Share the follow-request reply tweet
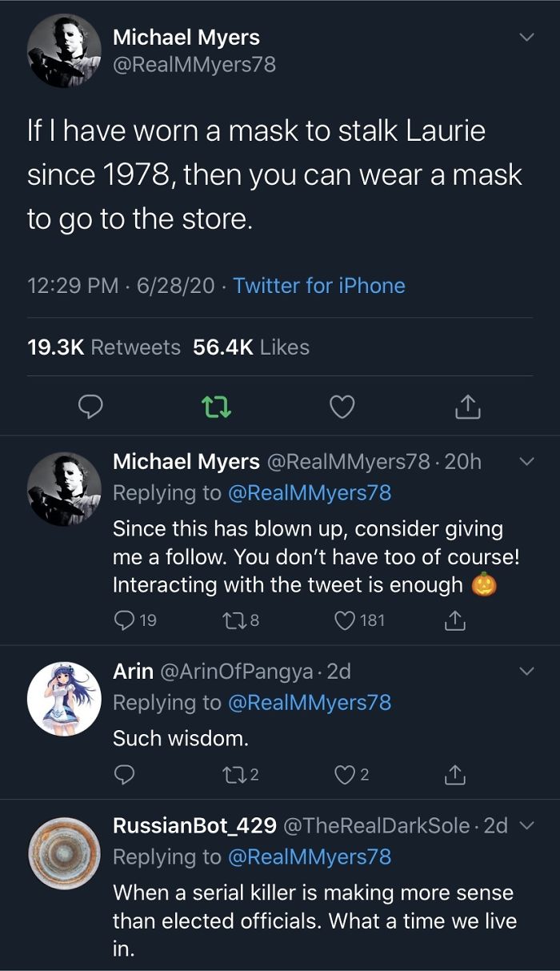The image size is (560, 971). 454,620
